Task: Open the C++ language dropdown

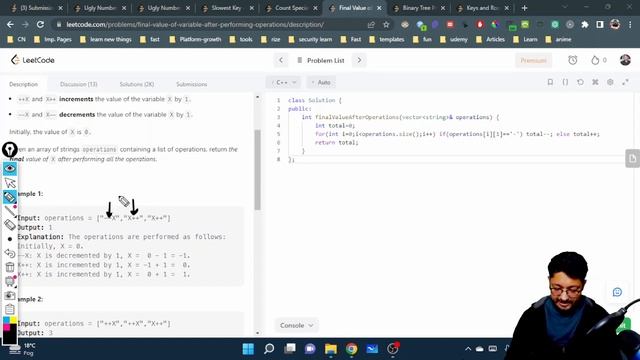Action: click(284, 82)
